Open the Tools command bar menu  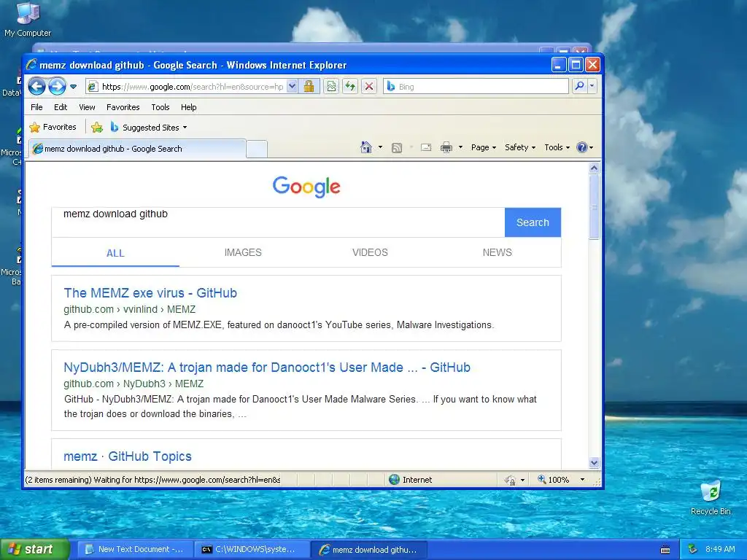[557, 147]
